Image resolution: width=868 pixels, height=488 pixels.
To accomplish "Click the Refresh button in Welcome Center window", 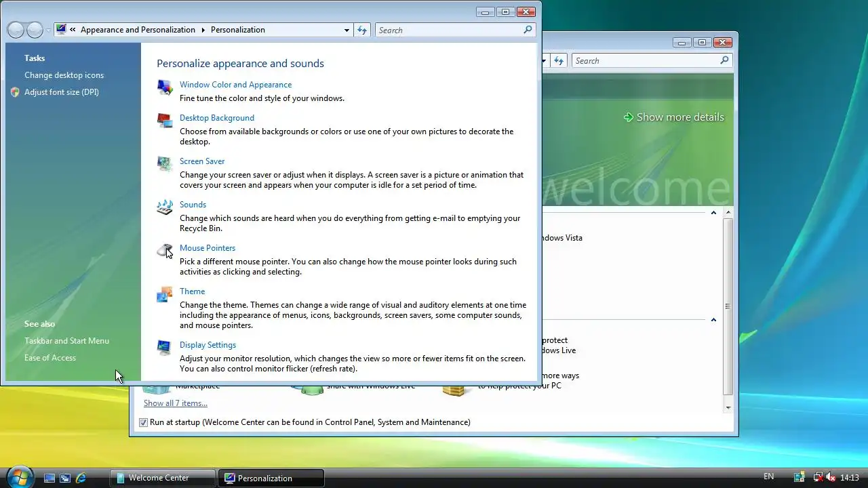I will [x=559, y=60].
